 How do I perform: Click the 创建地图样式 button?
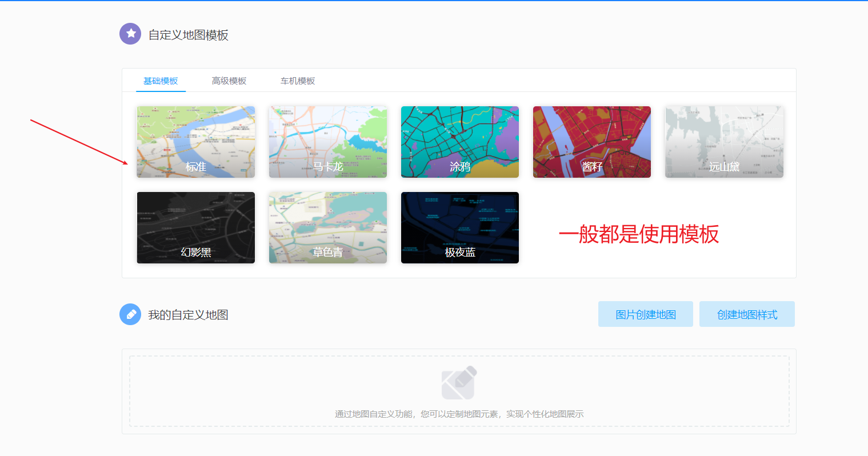(747, 314)
